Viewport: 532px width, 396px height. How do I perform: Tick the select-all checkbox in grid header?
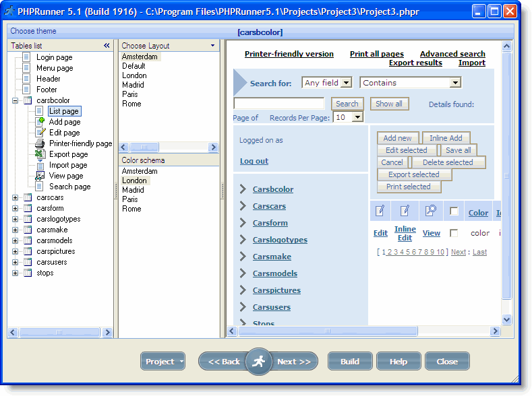coord(454,211)
